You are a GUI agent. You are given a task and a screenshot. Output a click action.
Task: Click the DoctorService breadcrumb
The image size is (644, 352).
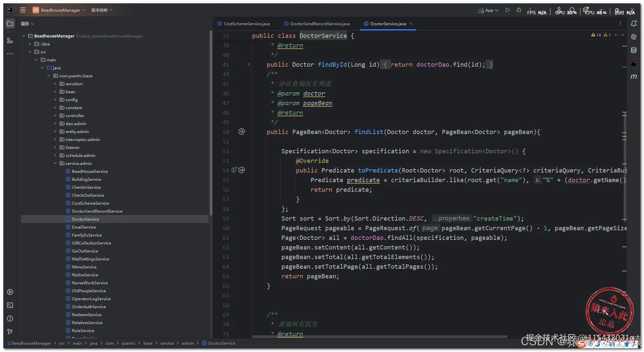(219, 343)
